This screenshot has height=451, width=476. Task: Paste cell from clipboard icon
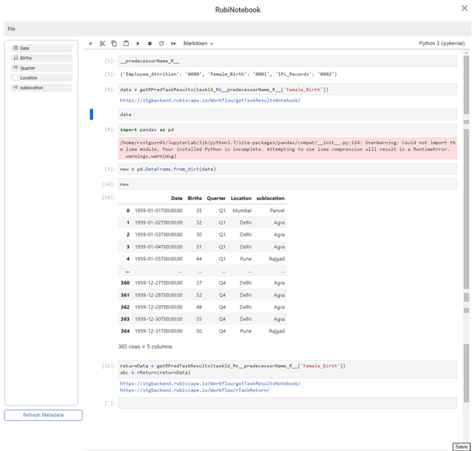pyautogui.click(x=126, y=44)
